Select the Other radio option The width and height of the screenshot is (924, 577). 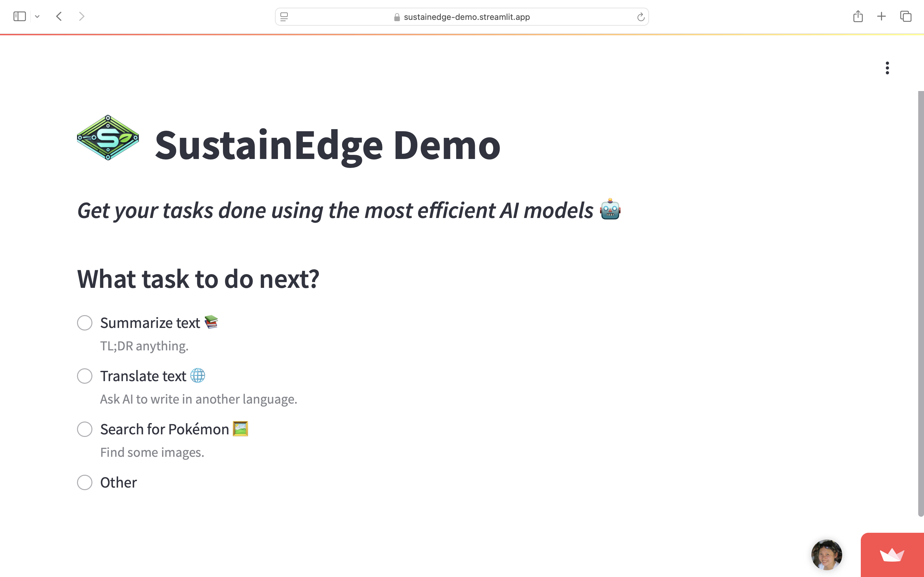coord(85,482)
